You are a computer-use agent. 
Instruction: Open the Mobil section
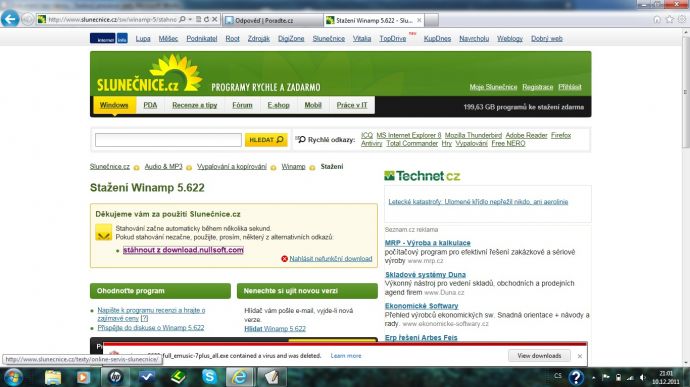[313, 105]
